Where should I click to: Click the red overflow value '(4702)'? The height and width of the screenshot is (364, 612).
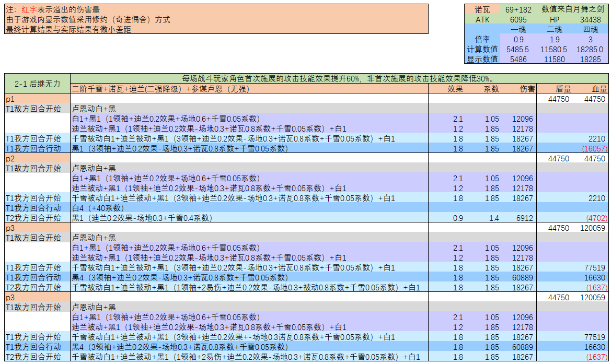click(x=596, y=218)
